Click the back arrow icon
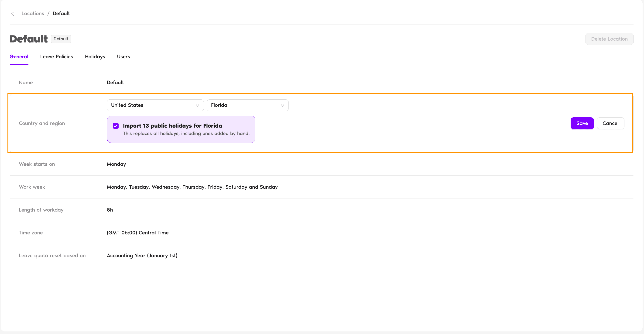Viewport: 644px width, 334px height. pyautogui.click(x=13, y=14)
